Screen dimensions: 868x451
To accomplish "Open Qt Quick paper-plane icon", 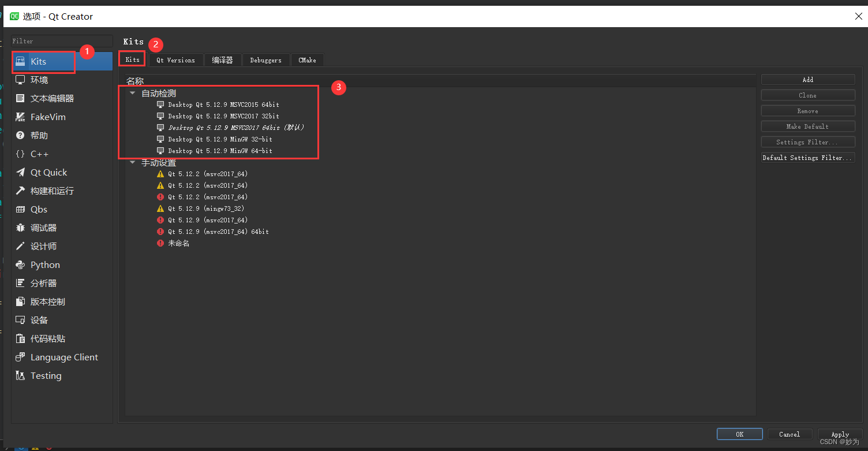I will (21, 172).
